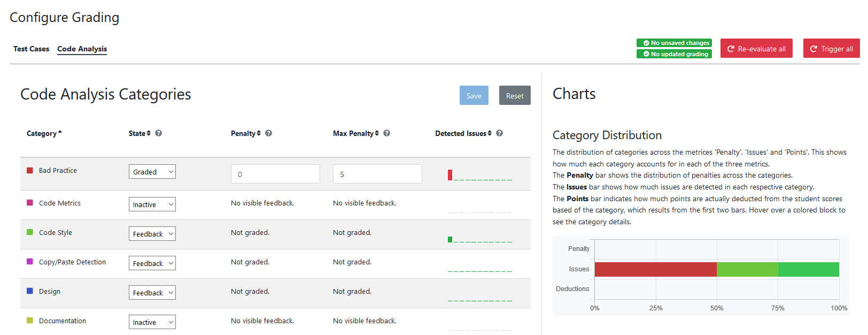Open the Bad Practice state dropdown
This screenshot has height=335, width=868.
point(152,172)
